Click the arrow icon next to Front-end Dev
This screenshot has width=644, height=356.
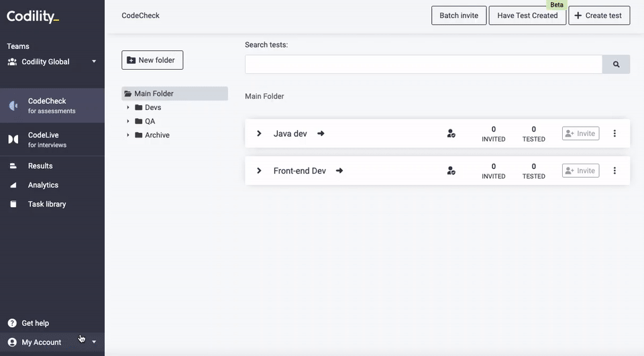[339, 171]
